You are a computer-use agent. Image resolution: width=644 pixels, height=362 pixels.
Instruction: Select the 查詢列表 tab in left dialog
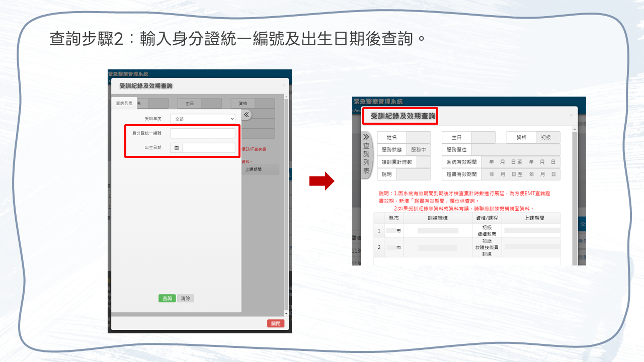[x=124, y=103]
